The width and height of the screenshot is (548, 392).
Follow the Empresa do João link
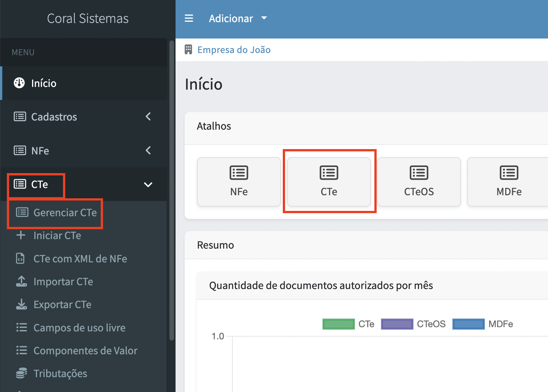click(x=234, y=50)
